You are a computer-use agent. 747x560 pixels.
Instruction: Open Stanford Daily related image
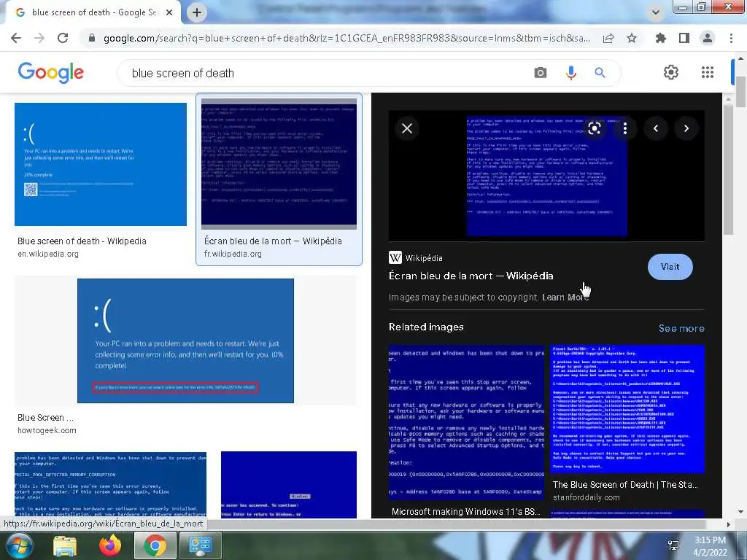coord(627,409)
